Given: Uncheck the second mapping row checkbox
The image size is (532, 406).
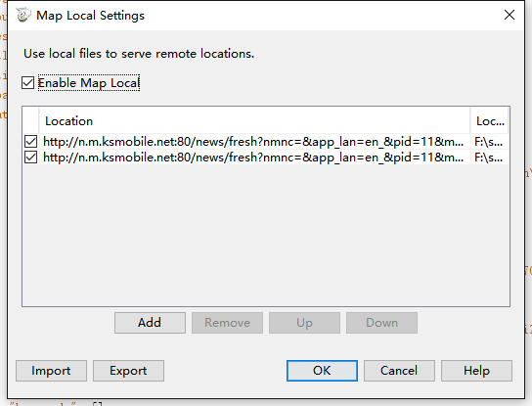Looking at the screenshot, I should point(30,158).
